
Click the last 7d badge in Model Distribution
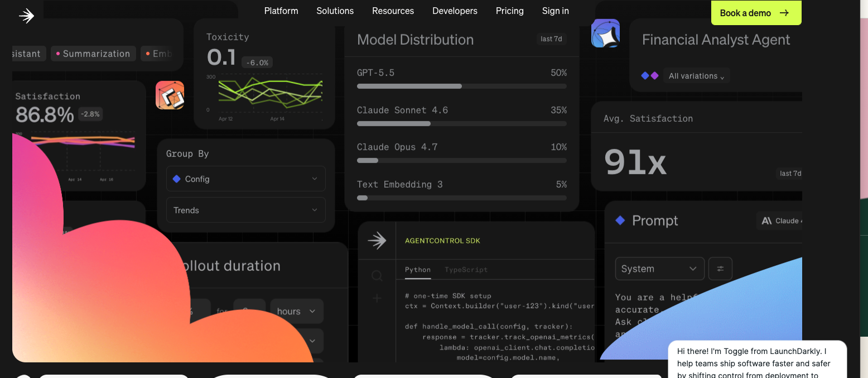(x=551, y=39)
